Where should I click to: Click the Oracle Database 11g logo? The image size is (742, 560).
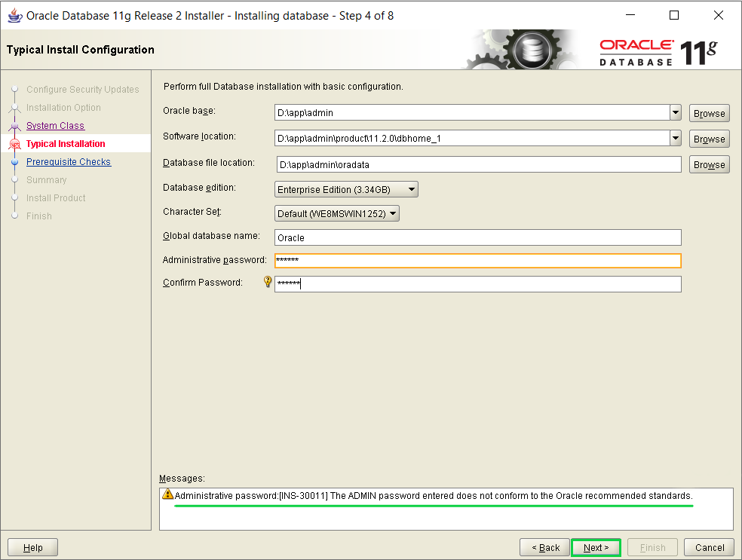[x=658, y=52]
